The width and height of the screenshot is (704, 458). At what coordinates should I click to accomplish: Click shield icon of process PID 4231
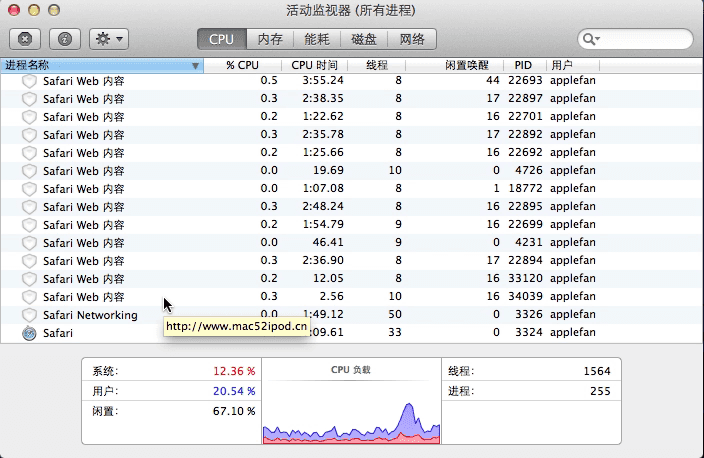point(29,243)
